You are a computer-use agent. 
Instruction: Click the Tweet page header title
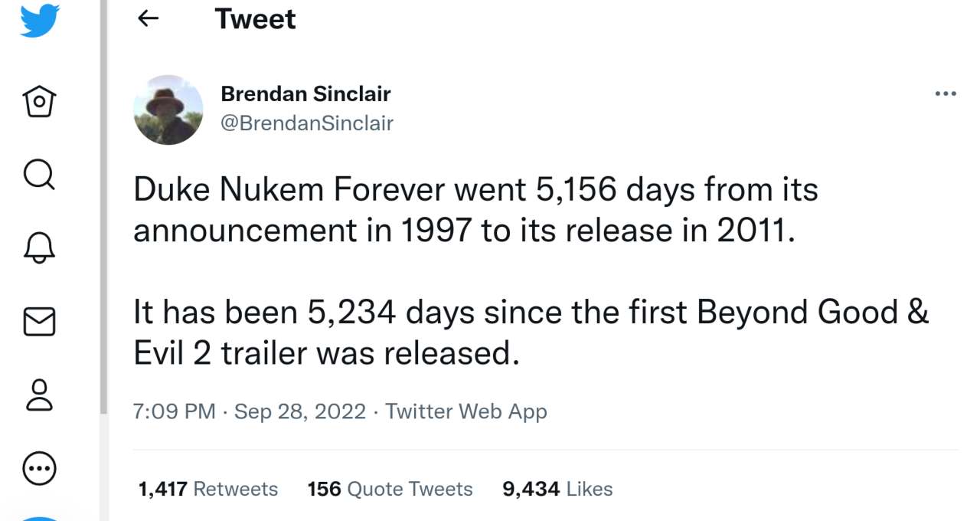coord(255,19)
